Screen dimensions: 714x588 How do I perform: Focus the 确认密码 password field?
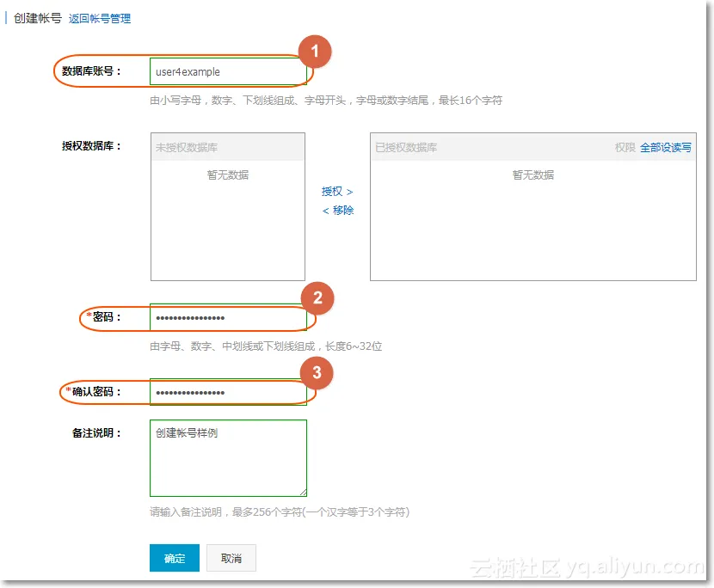click(228, 392)
